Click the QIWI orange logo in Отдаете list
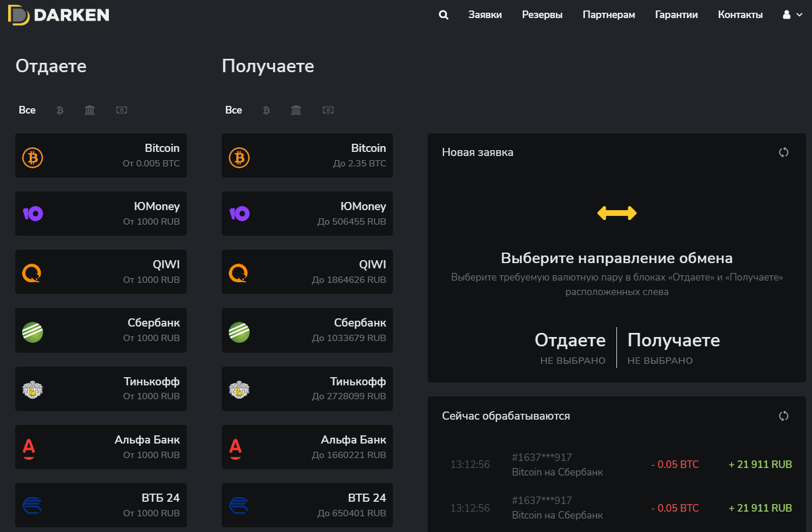The height and width of the screenshot is (532, 812). coord(32,273)
